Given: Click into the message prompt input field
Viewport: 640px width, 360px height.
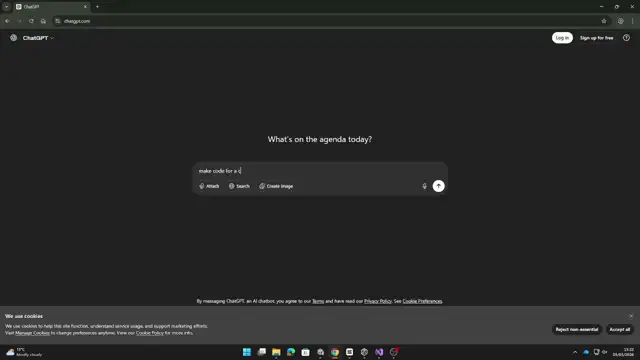Looking at the screenshot, I should (x=320, y=171).
